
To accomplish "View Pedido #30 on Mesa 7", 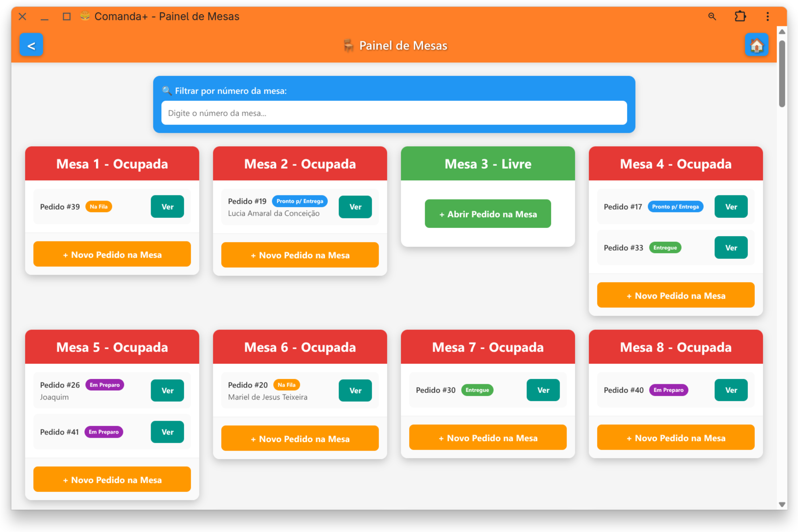I will 543,390.
